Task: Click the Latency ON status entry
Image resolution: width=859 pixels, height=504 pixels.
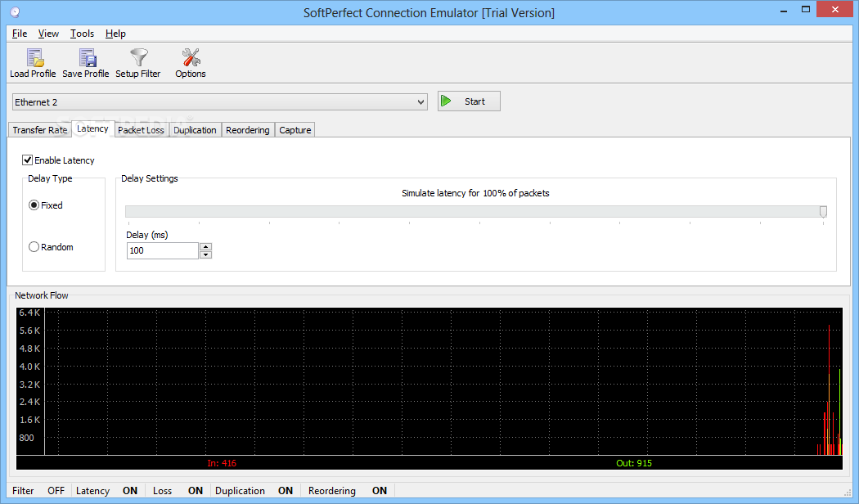Action: click(107, 491)
